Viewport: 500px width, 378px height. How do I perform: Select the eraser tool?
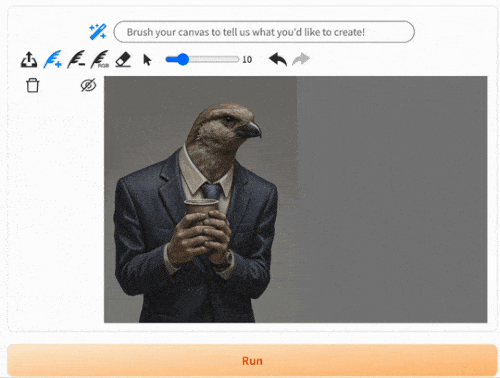coord(123,60)
